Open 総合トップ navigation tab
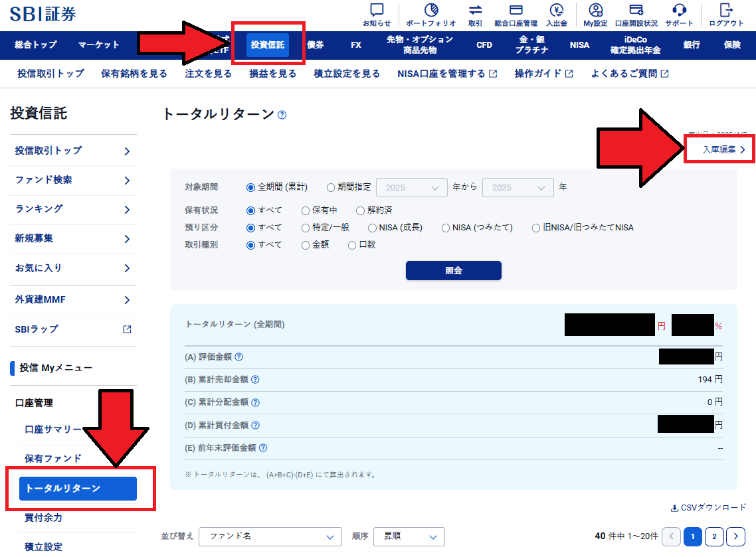This screenshot has height=557, width=756. coord(36,44)
